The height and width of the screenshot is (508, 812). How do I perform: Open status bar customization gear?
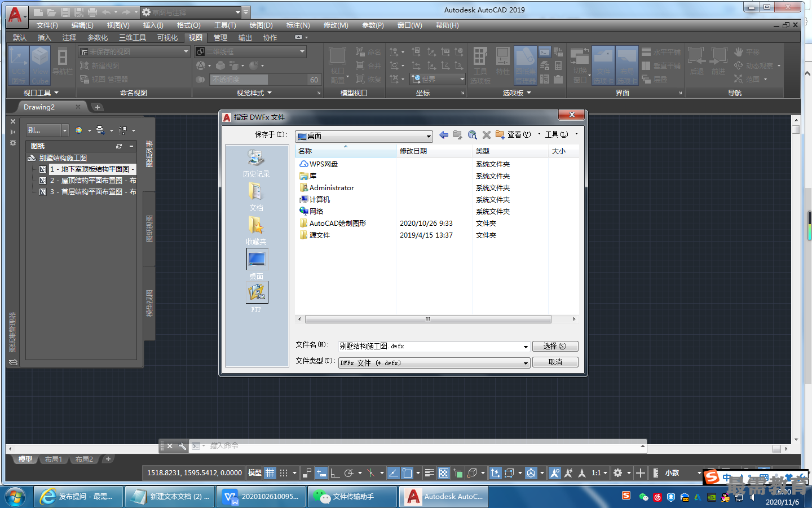tap(618, 473)
